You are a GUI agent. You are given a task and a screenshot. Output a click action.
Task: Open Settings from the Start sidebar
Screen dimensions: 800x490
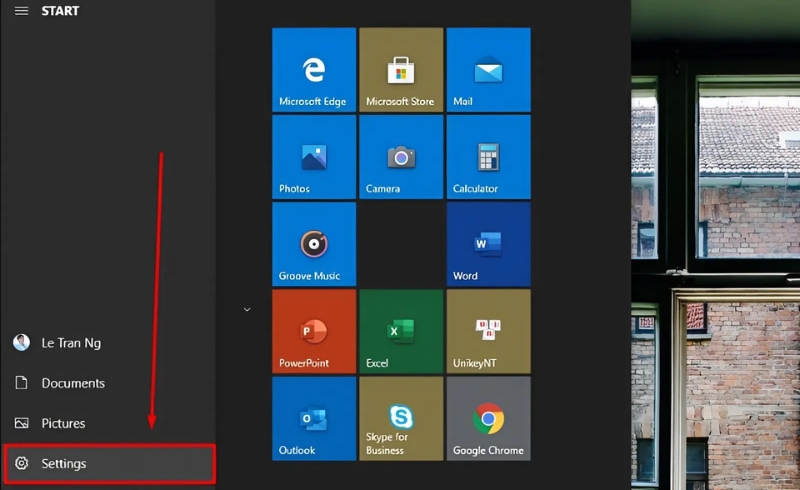tap(109, 463)
